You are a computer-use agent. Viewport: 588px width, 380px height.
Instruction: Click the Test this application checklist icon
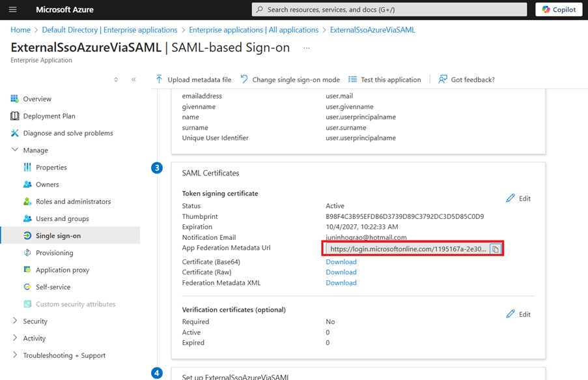[352, 80]
